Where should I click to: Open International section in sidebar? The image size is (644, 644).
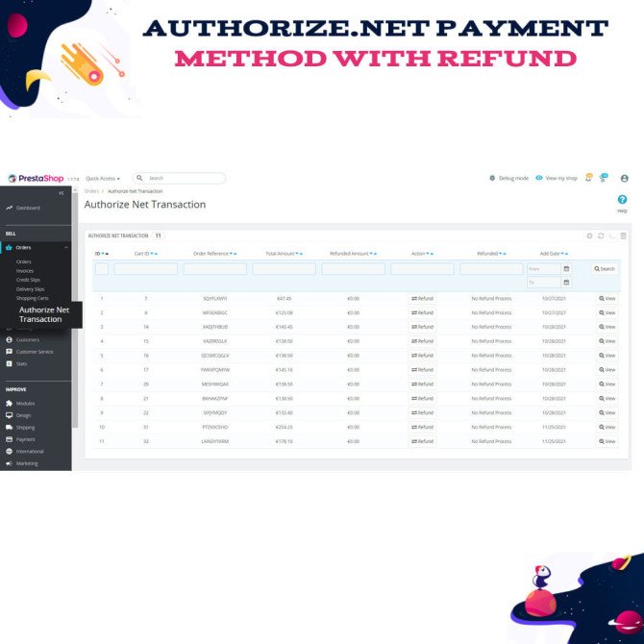[x=25, y=451]
